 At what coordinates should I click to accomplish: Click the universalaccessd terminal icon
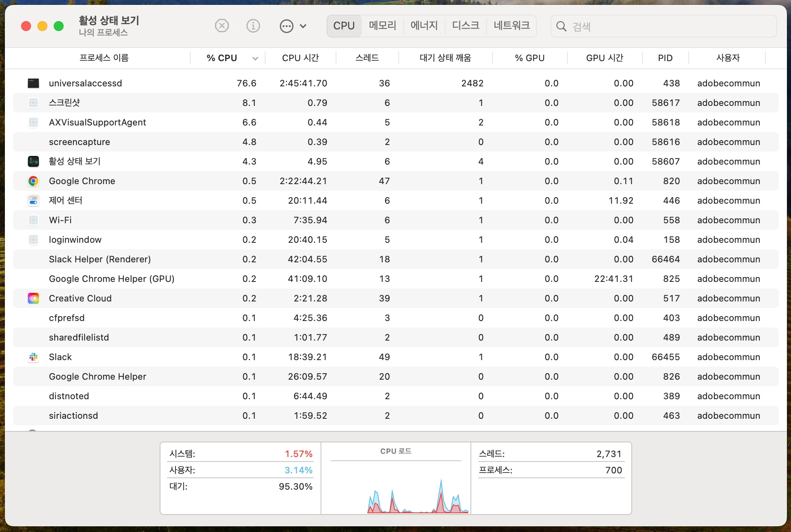(33, 83)
